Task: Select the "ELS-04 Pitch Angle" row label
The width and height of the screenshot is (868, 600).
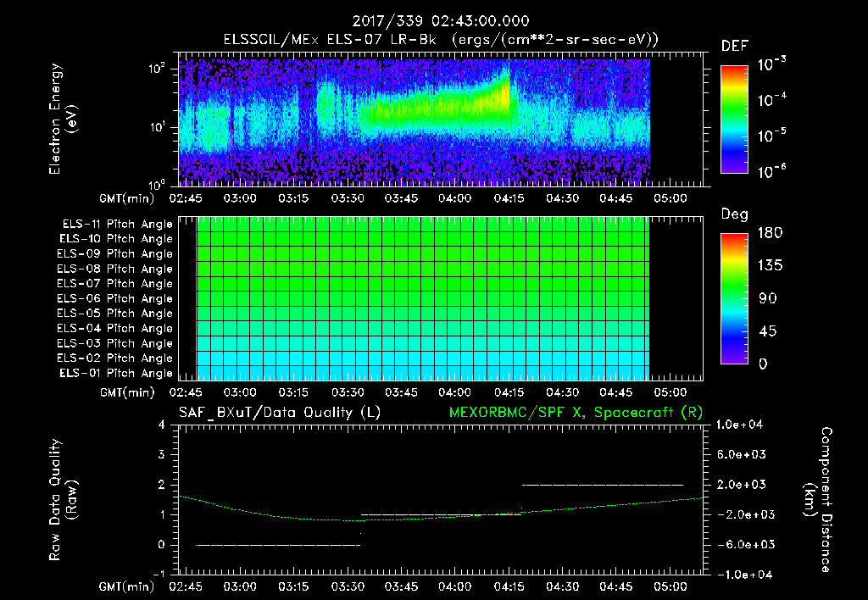Action: [115, 329]
